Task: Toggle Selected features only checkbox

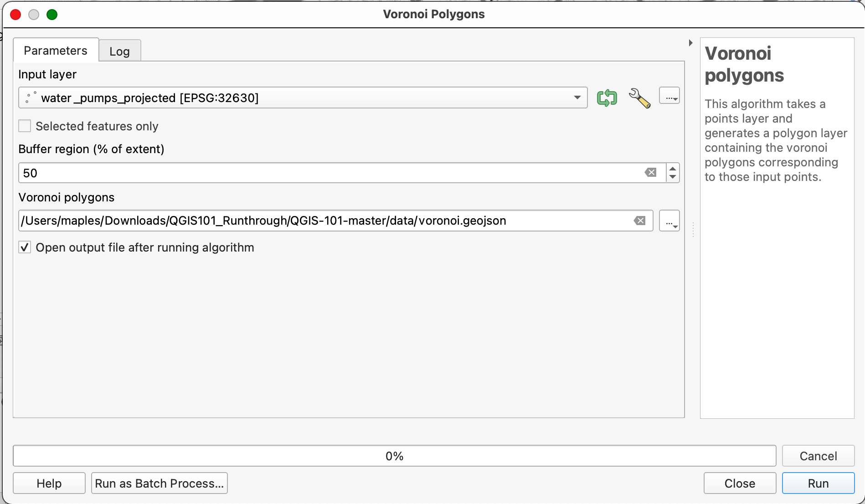Action: pos(25,126)
